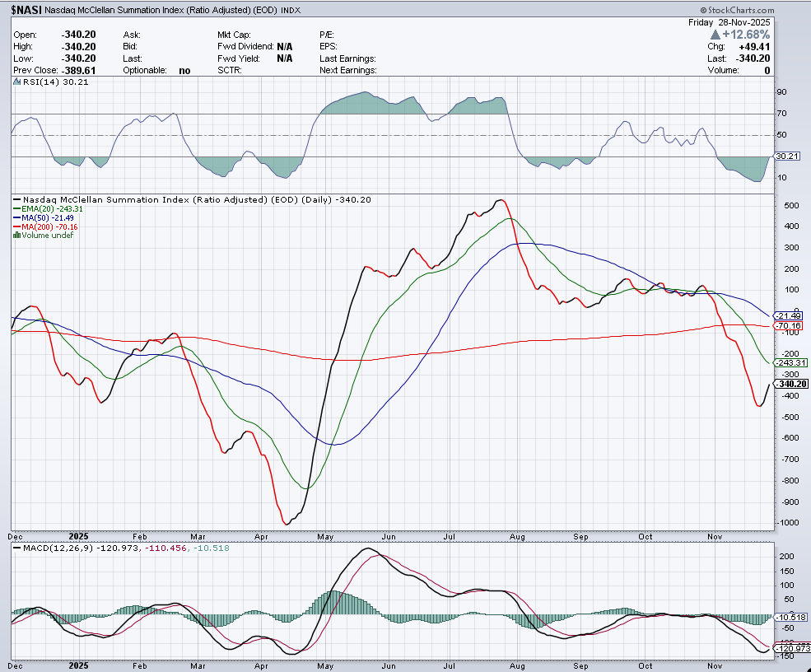Click the Open value -340.20
The height and width of the screenshot is (672, 811).
point(78,35)
